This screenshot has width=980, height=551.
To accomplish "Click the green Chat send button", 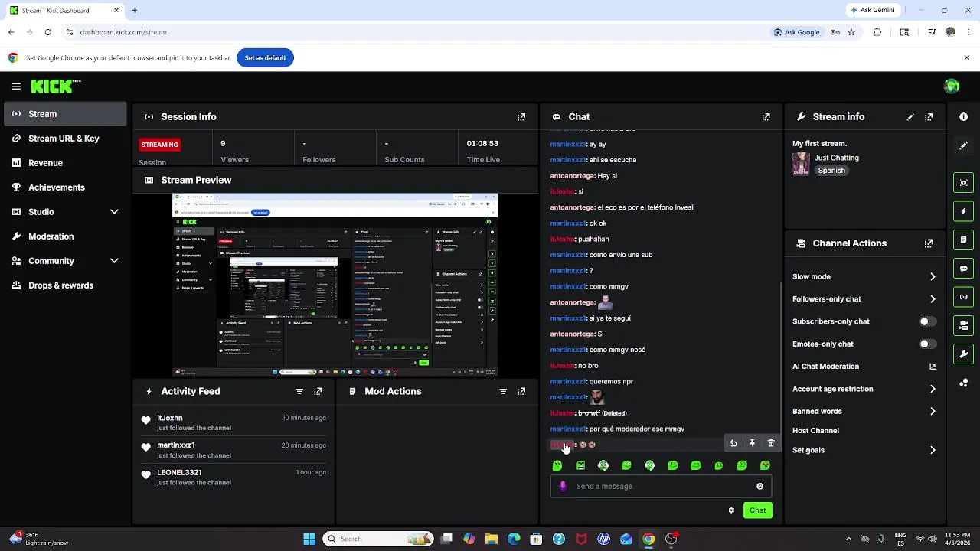I will (757, 510).
